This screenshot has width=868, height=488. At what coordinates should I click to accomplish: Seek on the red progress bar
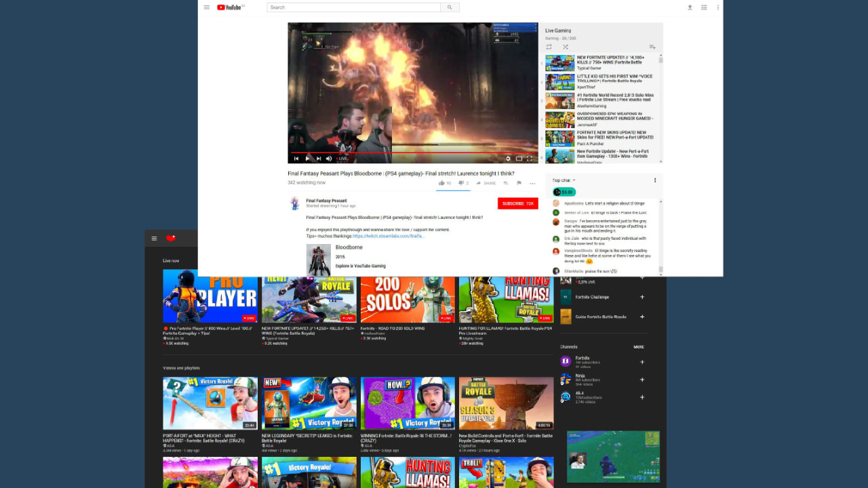[x=412, y=152]
